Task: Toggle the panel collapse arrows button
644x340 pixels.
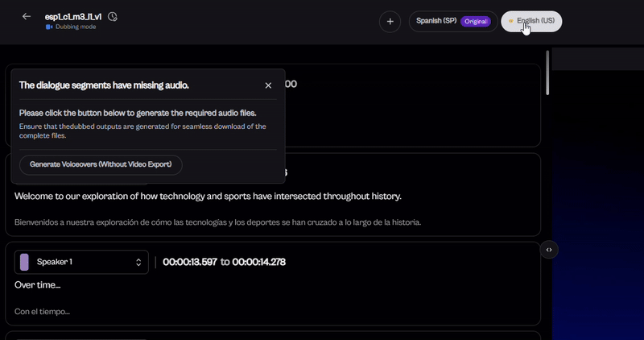Action: coord(549,250)
